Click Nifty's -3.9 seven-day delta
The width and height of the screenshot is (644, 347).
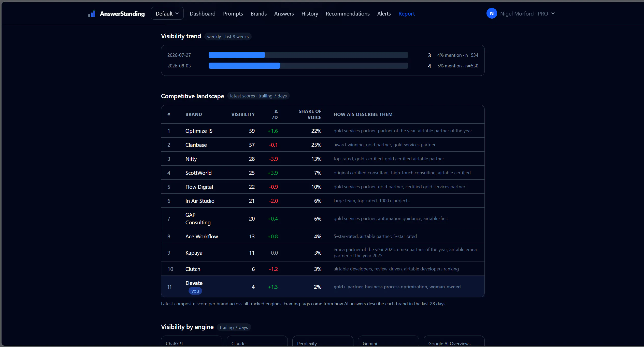point(273,159)
